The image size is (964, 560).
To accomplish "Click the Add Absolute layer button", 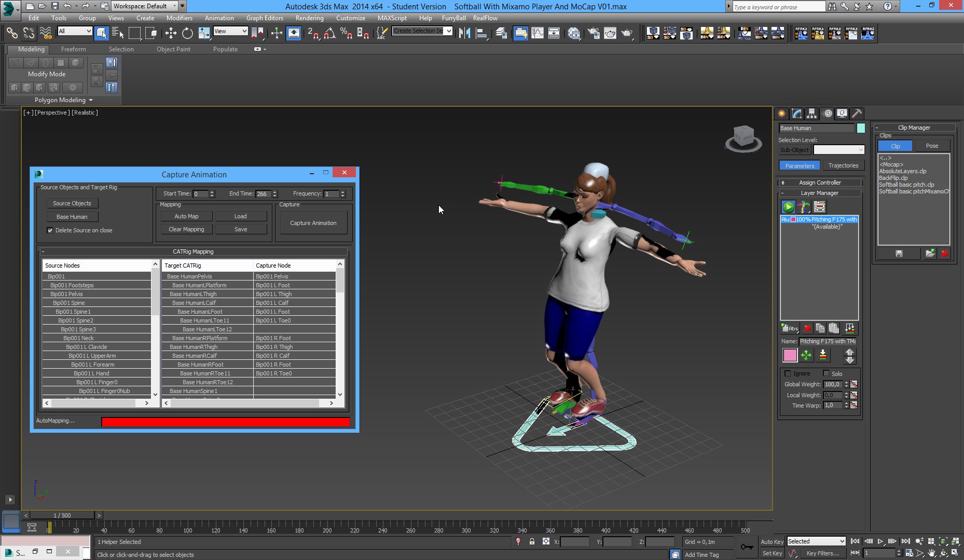I will (x=790, y=328).
